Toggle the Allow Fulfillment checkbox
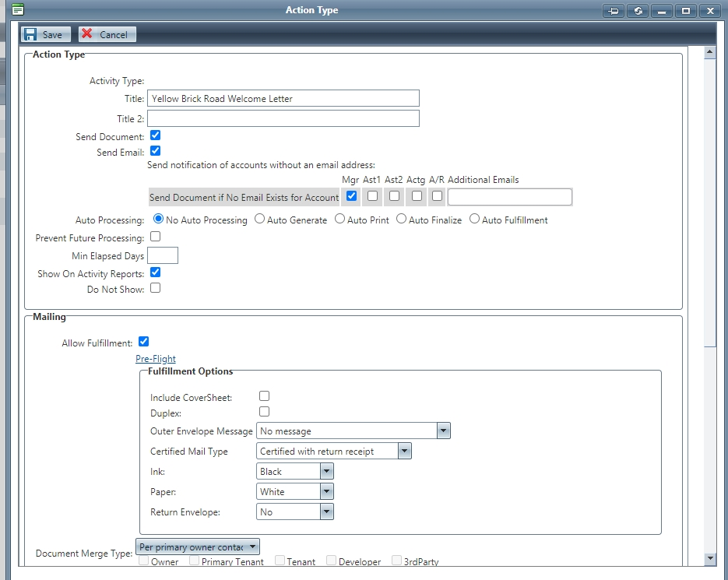Screen dimensions: 728x580 pyautogui.click(x=142, y=342)
